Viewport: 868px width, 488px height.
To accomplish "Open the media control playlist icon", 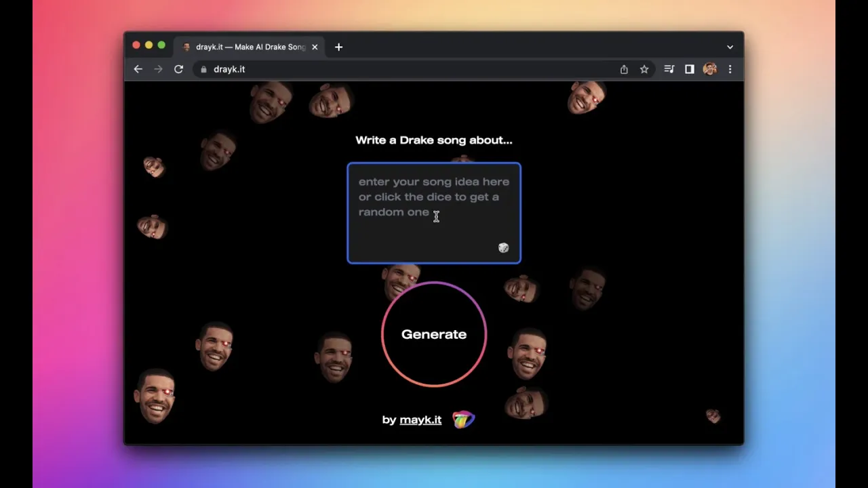I will [x=669, y=69].
